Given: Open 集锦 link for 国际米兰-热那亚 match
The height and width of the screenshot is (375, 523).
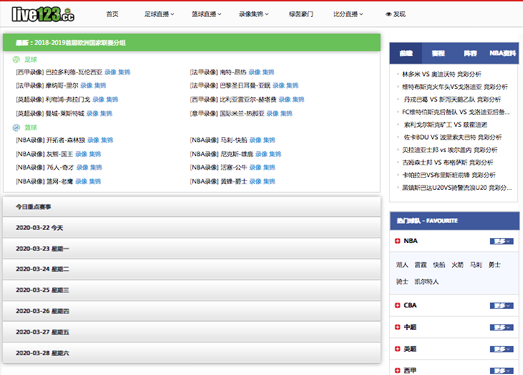Looking at the screenshot, I should pos(286,114).
